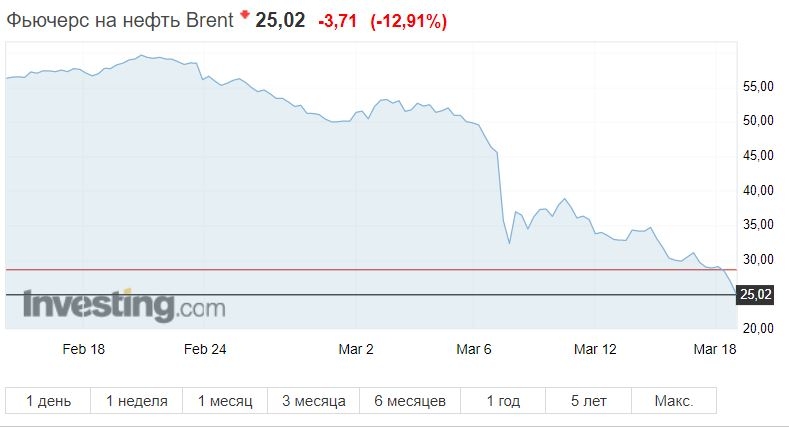The width and height of the screenshot is (789, 427).
Task: Open the "6 месяцев" chart view
Action: click(x=409, y=401)
